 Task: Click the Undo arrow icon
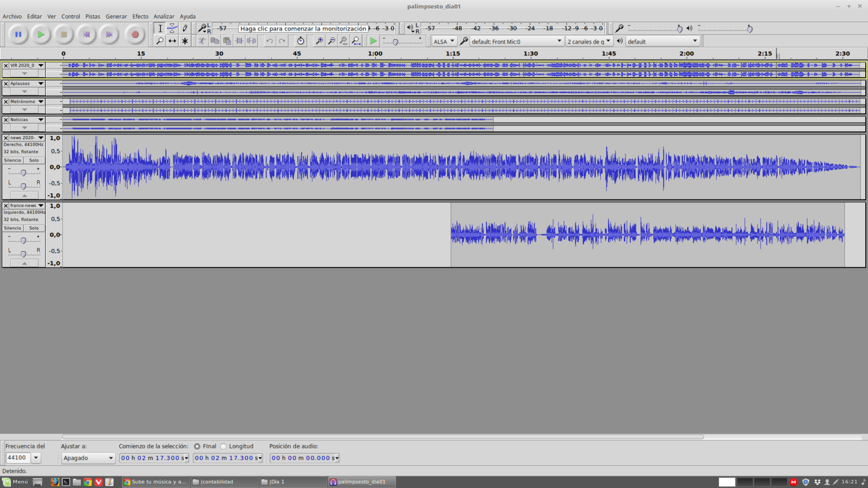pos(270,41)
